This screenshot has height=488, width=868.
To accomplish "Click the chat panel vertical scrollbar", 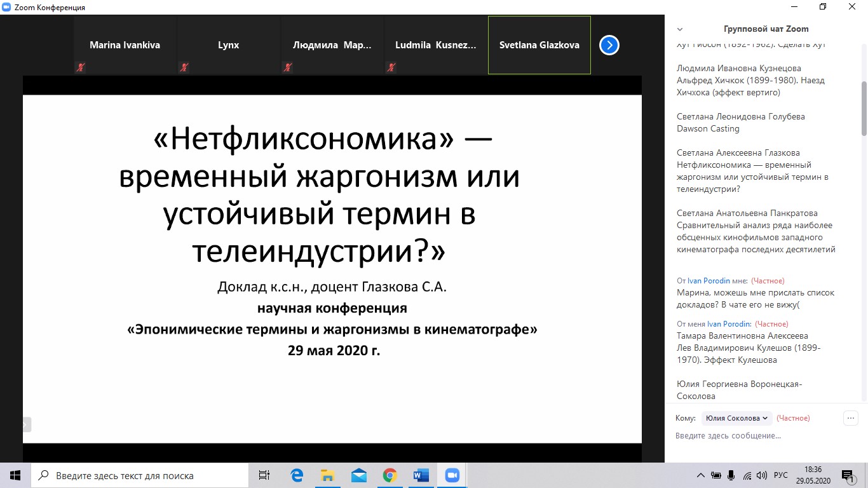I will click(864, 109).
